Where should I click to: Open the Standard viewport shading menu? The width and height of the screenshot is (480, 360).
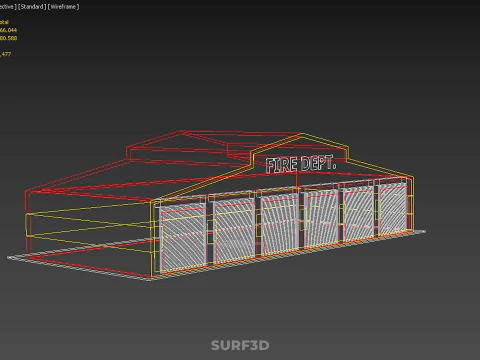(x=32, y=7)
